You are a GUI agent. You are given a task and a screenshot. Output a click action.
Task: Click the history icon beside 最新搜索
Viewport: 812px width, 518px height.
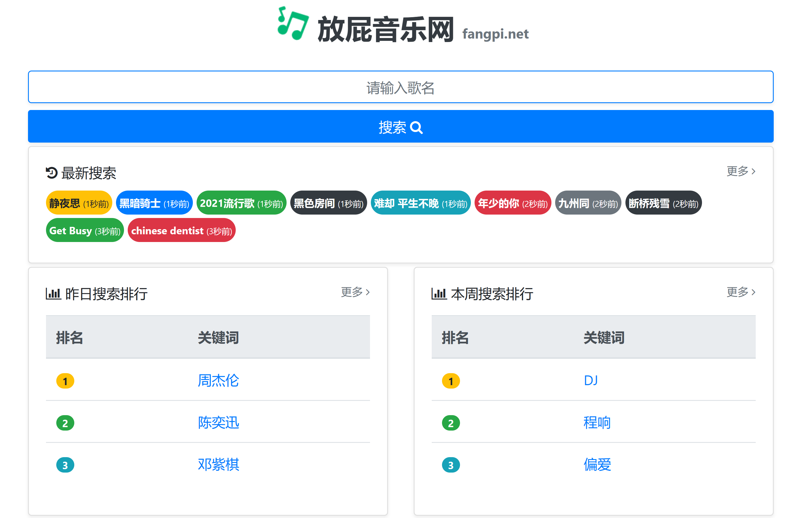(x=52, y=173)
